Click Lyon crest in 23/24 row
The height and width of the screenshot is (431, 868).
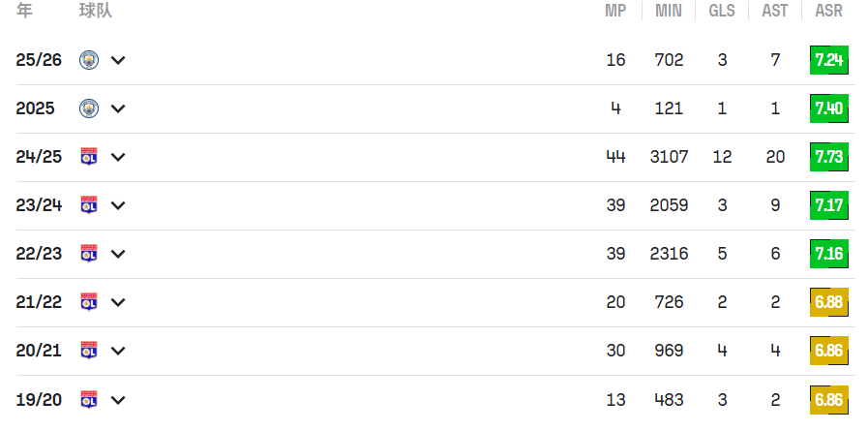click(x=89, y=205)
